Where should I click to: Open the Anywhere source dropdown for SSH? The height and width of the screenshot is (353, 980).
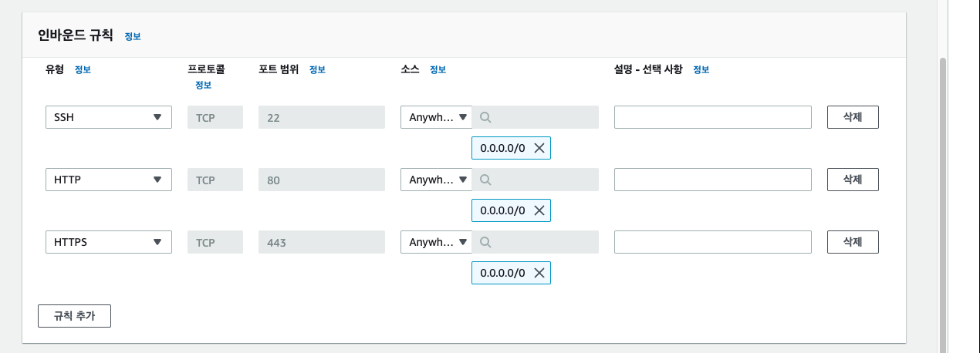point(436,117)
